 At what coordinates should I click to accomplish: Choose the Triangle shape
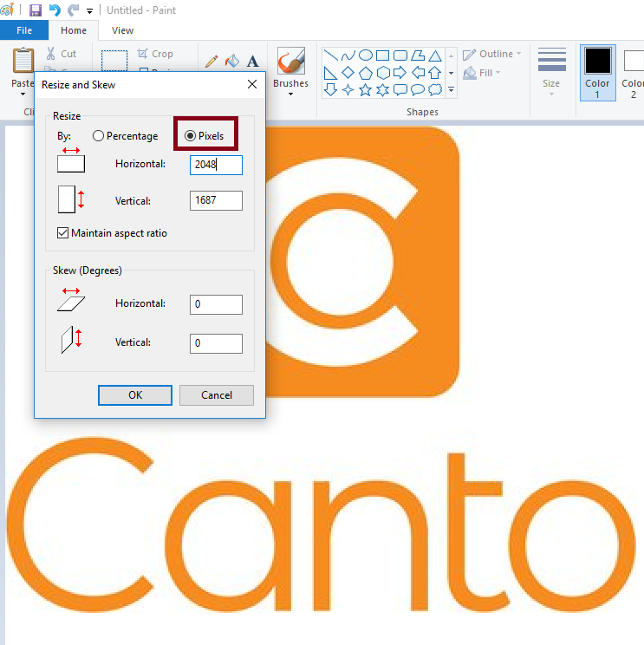click(x=435, y=55)
